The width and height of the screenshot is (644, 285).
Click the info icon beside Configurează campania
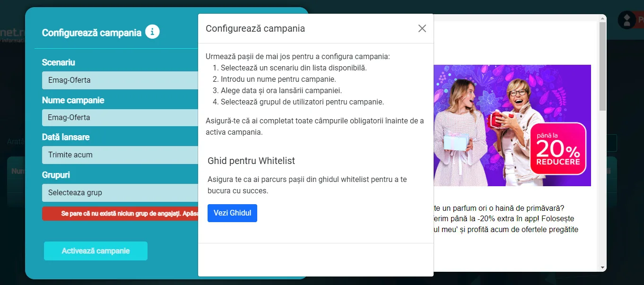(152, 32)
